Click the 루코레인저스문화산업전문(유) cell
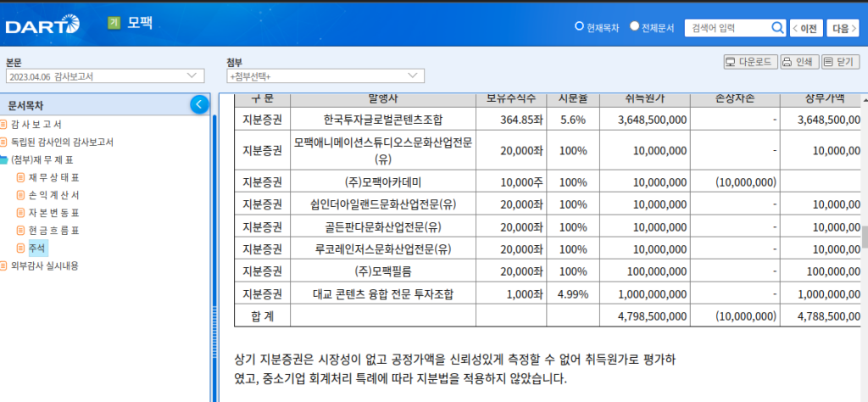This screenshot has height=402, width=868. (383, 249)
